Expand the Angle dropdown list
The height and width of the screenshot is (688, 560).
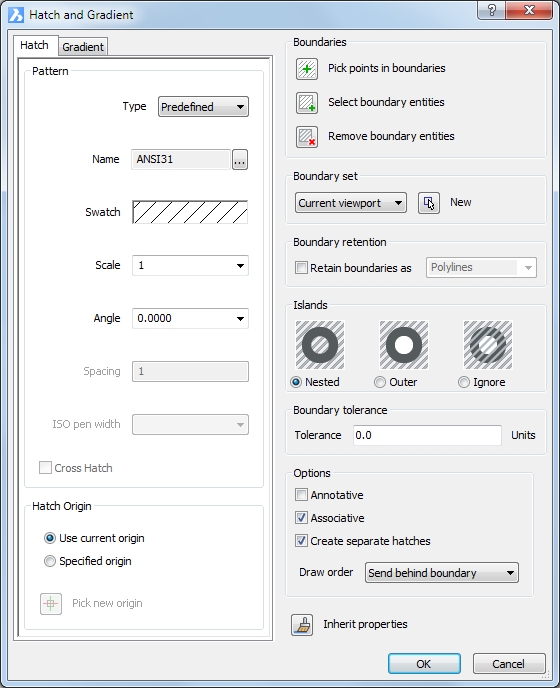click(240, 319)
